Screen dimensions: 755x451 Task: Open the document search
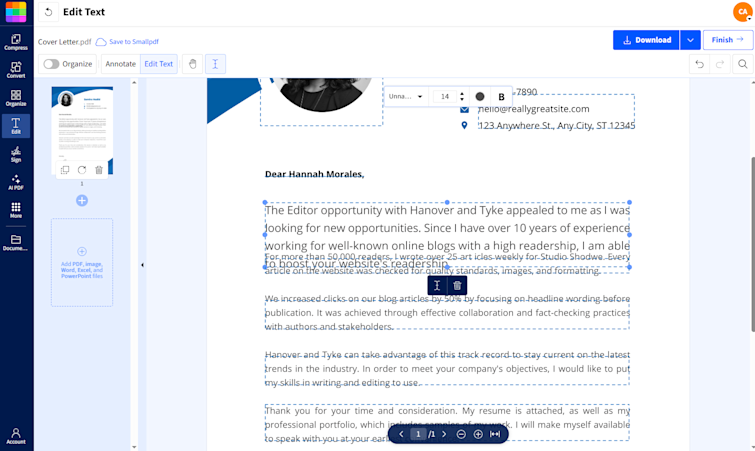coord(743,64)
